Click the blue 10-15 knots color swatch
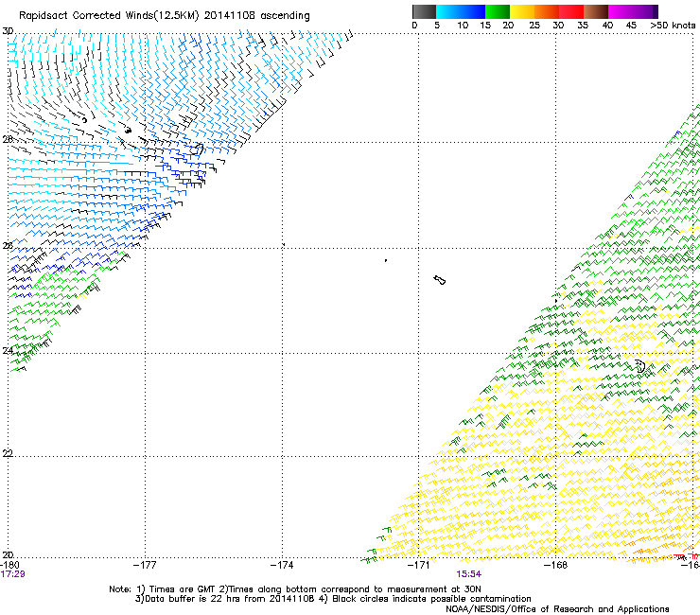The height and width of the screenshot is (615, 700). (473, 11)
